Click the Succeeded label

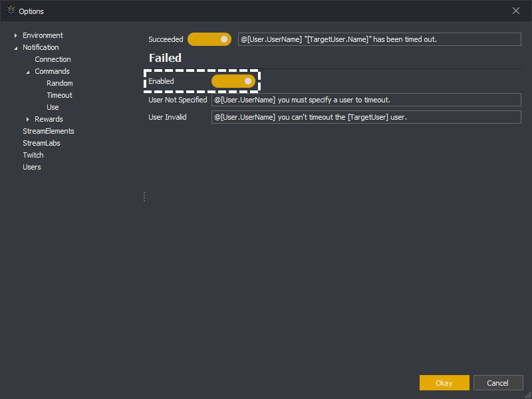[x=166, y=39]
